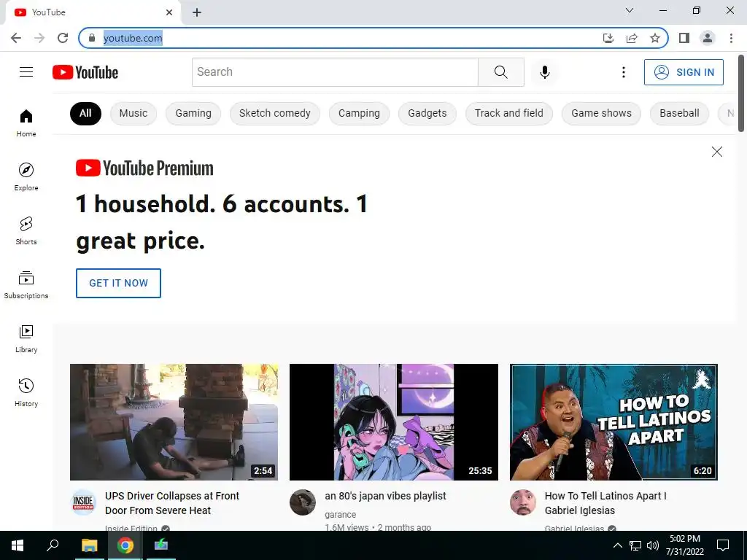The image size is (747, 560).
Task: Open Gabriel Iglesias channel avatar
Action: [522, 502]
